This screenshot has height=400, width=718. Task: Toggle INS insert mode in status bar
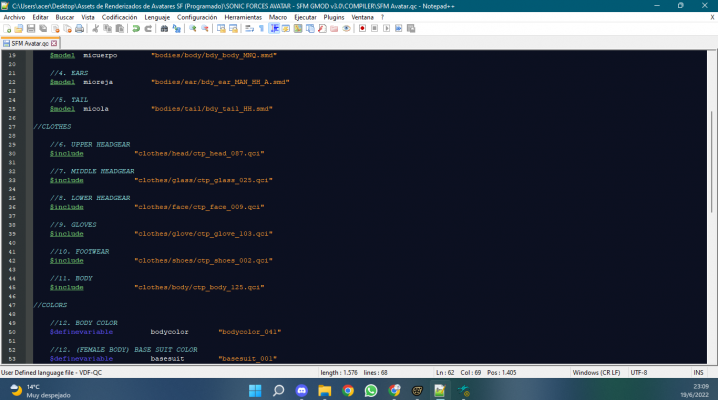tap(697, 372)
